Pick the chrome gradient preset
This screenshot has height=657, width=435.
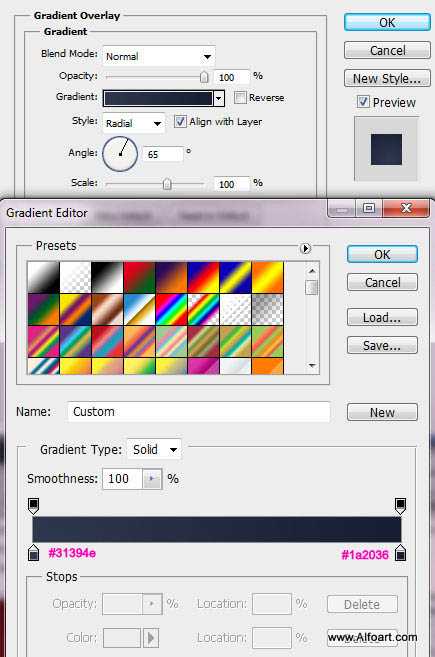point(140,310)
